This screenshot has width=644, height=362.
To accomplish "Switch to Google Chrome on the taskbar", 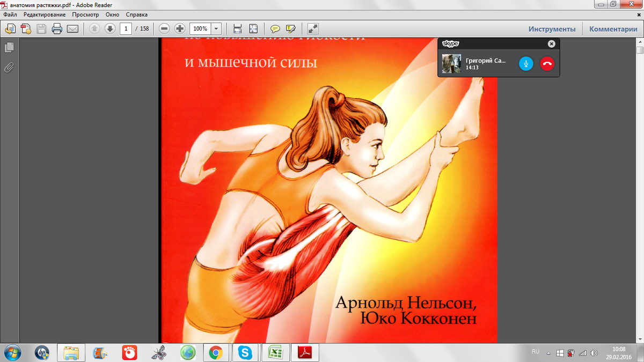I will tap(216, 352).
